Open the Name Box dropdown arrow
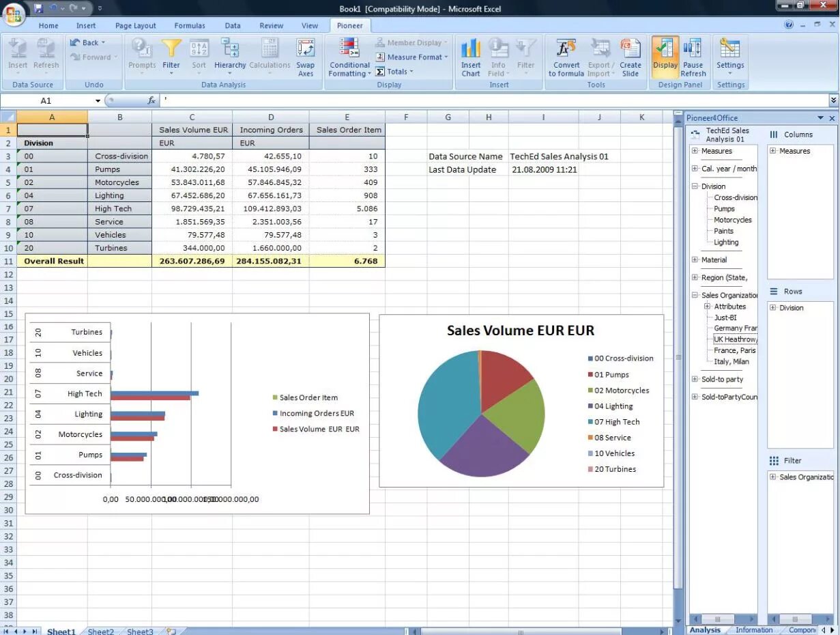The image size is (840, 635). (x=98, y=100)
